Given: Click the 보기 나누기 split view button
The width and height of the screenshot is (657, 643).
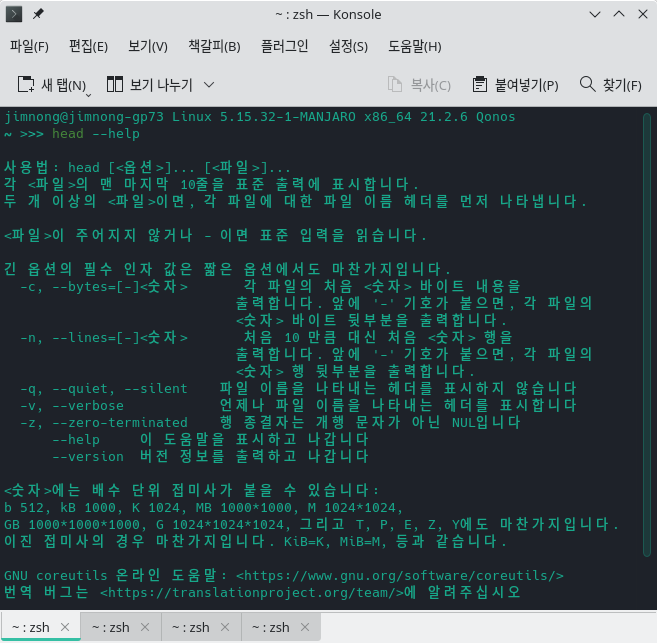Looking at the screenshot, I should 150,85.
